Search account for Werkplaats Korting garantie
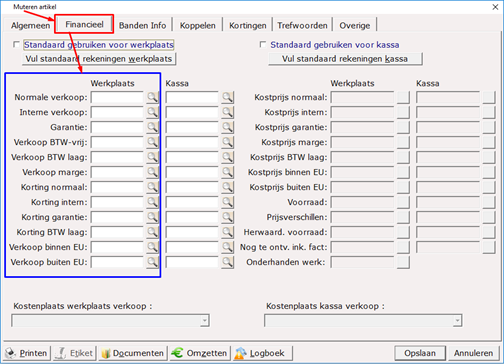The width and height of the screenshot is (504, 364). coord(152,217)
